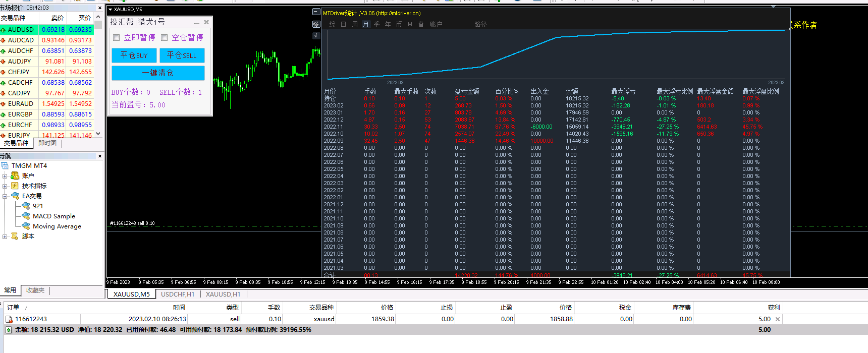This screenshot has width=868, height=353.
Task: Click the 账户 accounts icon in navigator
Action: coord(15,175)
